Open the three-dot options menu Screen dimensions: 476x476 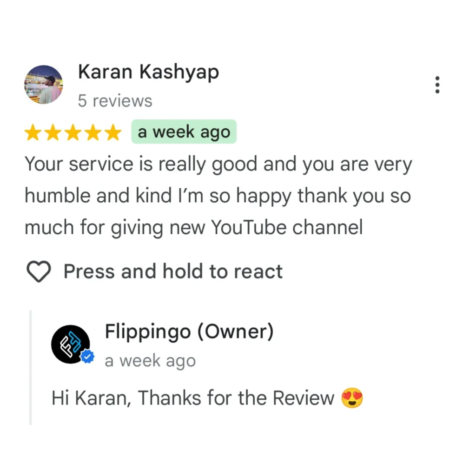click(x=437, y=85)
